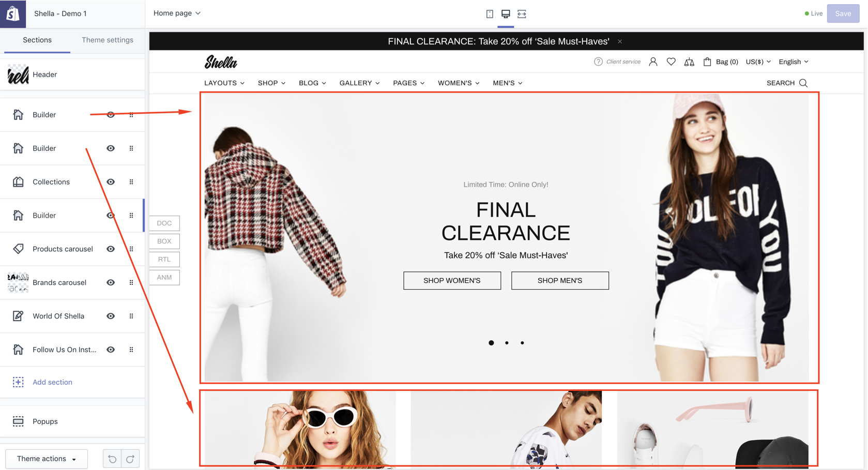Switch to Theme settings tab
Screen dimensions: 868x470
click(108, 40)
